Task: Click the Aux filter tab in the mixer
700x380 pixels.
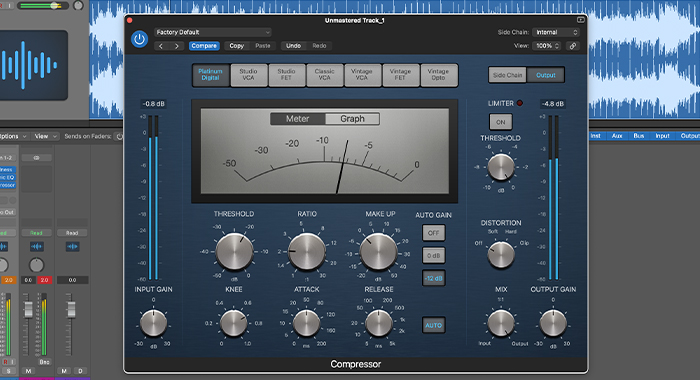Action: [x=617, y=136]
